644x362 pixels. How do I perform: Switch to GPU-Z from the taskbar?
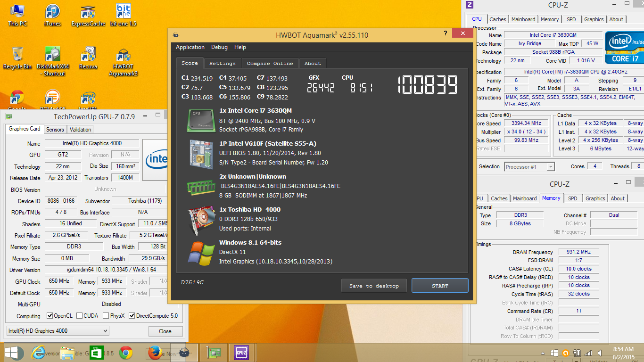coord(213,353)
